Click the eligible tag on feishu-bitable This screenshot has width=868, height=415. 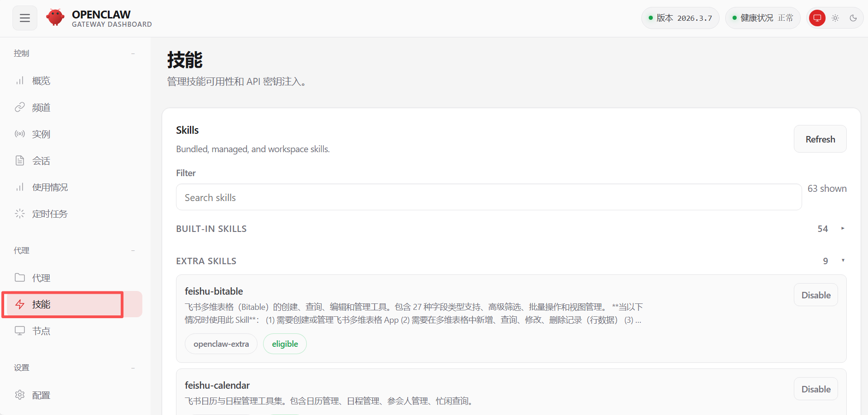(285, 344)
